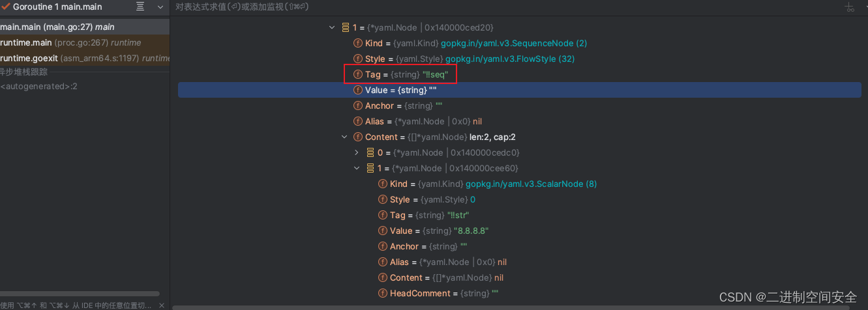
Task: Collapse the top-level node 1 yaml.Node
Action: (332, 27)
